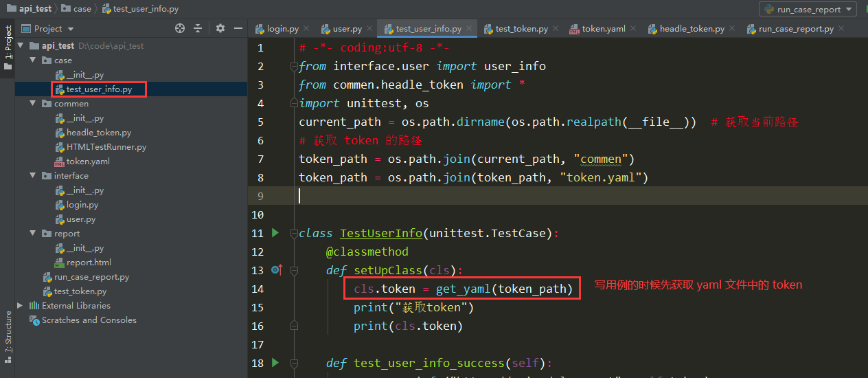Close the user.py editor tab

369,29
